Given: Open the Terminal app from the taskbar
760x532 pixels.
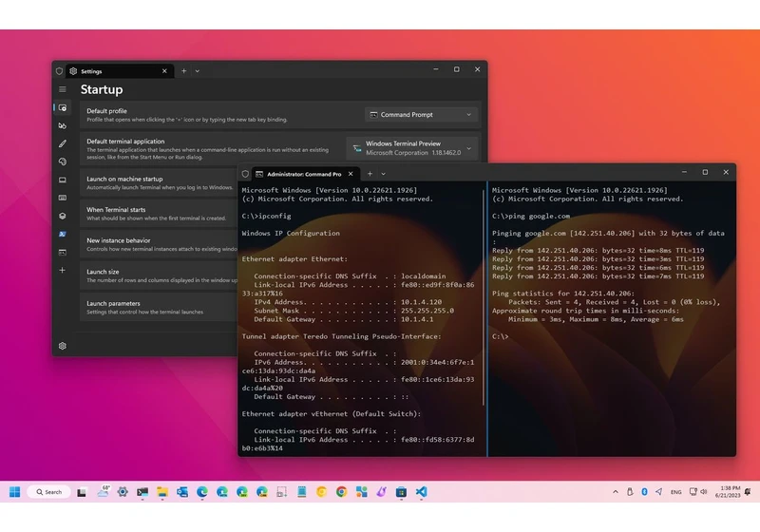Looking at the screenshot, I should pos(142,492).
